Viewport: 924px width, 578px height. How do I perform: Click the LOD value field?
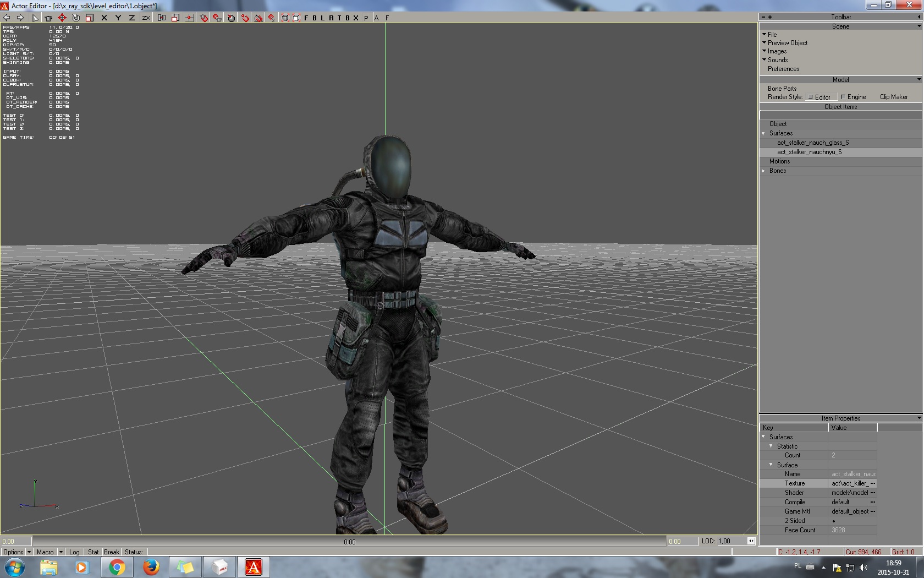pyautogui.click(x=731, y=541)
